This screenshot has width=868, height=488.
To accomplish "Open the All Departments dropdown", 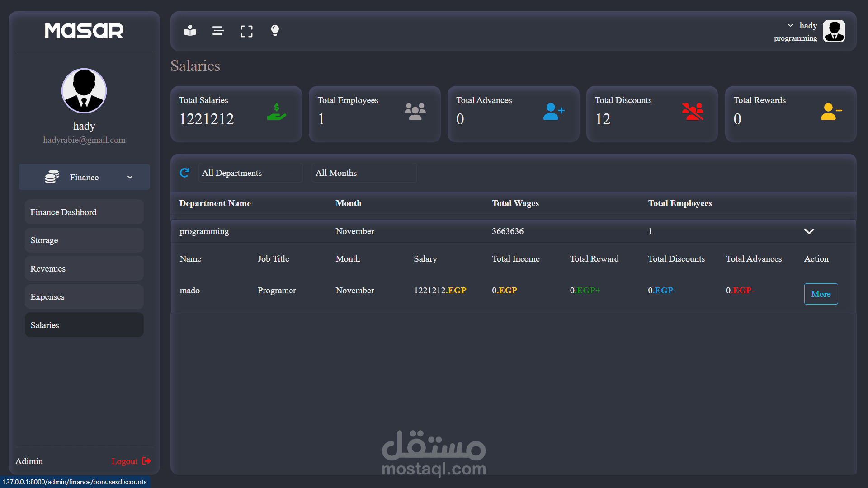I will pyautogui.click(x=250, y=173).
